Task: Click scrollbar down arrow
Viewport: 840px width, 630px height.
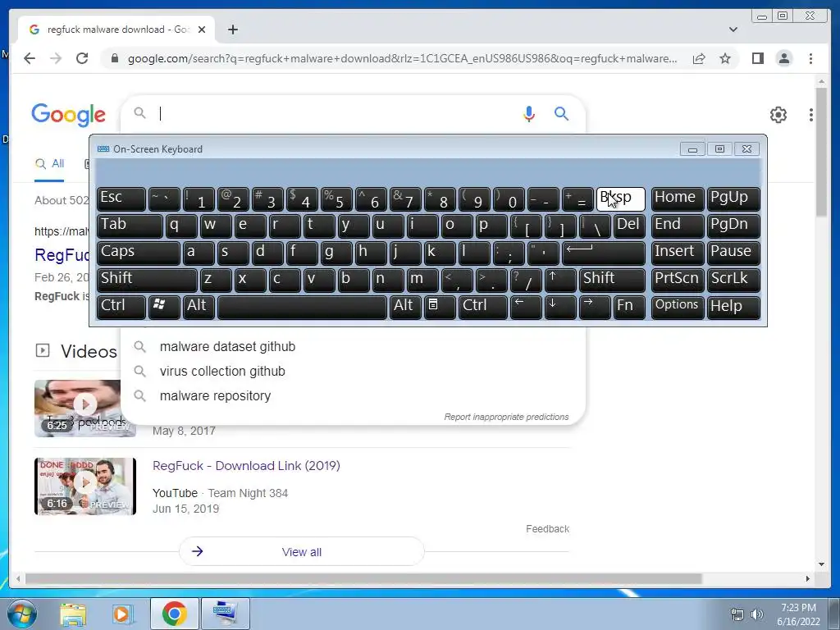Action: point(821,564)
